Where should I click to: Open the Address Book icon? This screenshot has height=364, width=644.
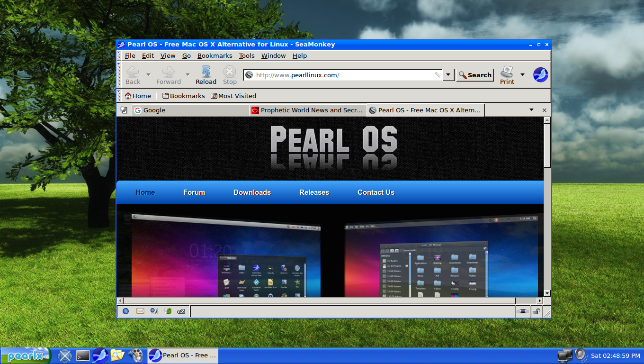[x=167, y=311]
